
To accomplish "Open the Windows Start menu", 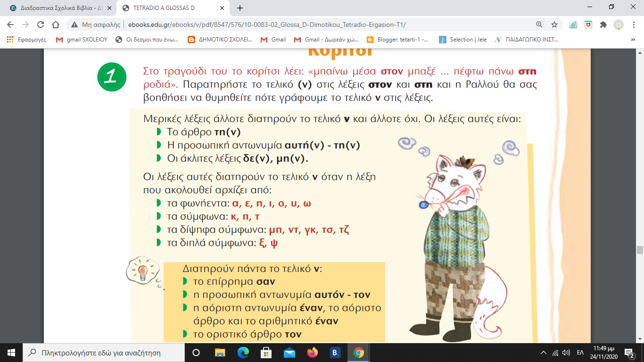I will pos(11,352).
